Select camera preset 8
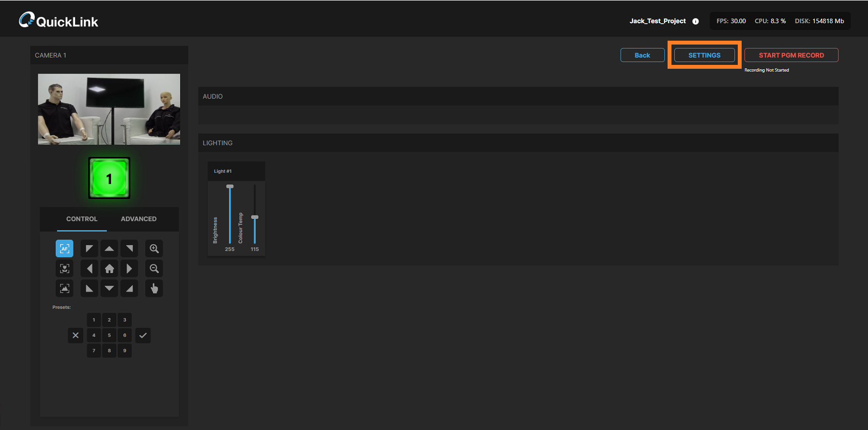 pyautogui.click(x=109, y=351)
